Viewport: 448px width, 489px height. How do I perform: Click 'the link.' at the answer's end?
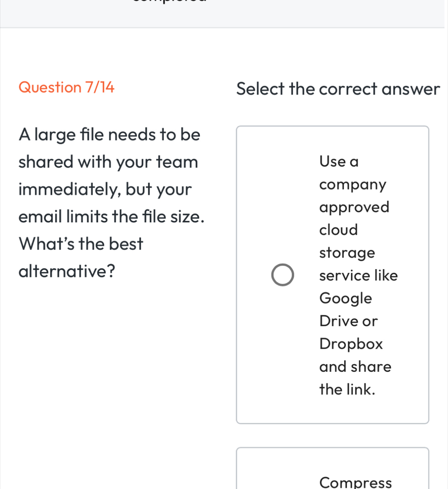pyautogui.click(x=347, y=389)
